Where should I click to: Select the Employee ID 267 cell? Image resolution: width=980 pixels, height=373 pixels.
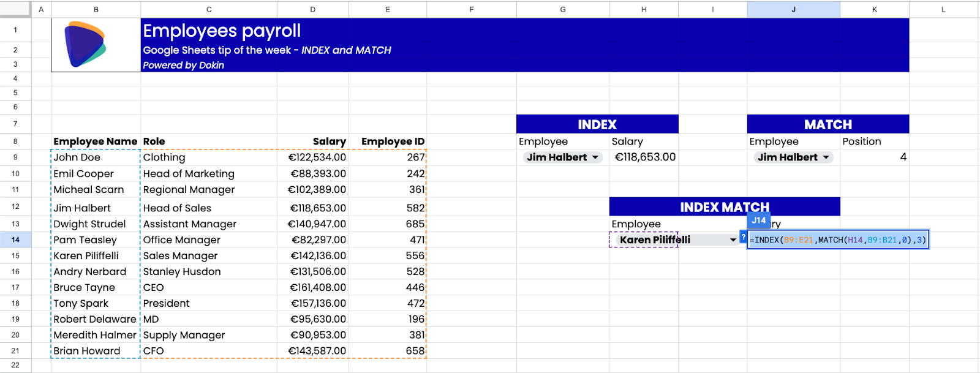click(x=388, y=157)
